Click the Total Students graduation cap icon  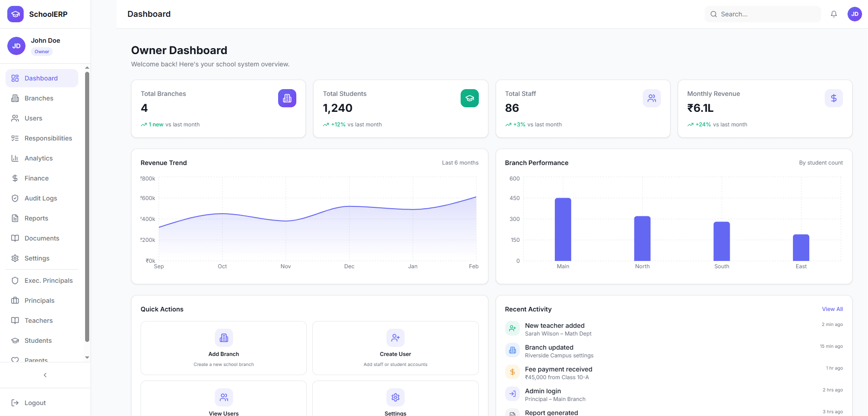(x=470, y=98)
